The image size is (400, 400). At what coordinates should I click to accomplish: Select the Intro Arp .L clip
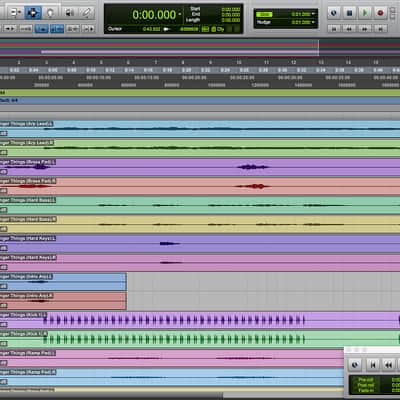[63, 282]
